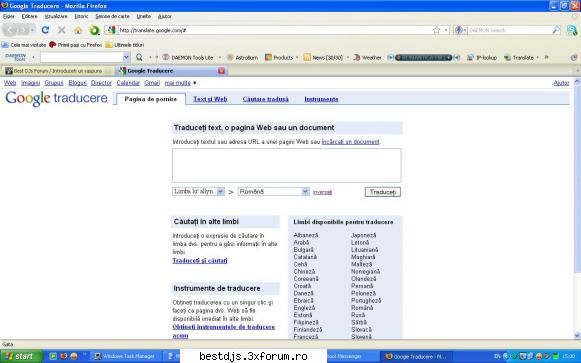The height and width of the screenshot is (363, 581).
Task: Click the Traduceți button
Action: point(382,192)
